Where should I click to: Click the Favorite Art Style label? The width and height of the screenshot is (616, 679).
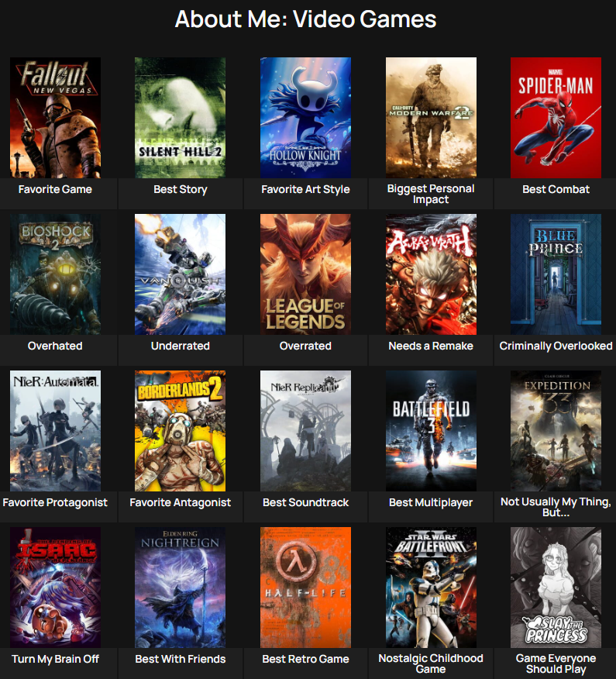(x=305, y=189)
